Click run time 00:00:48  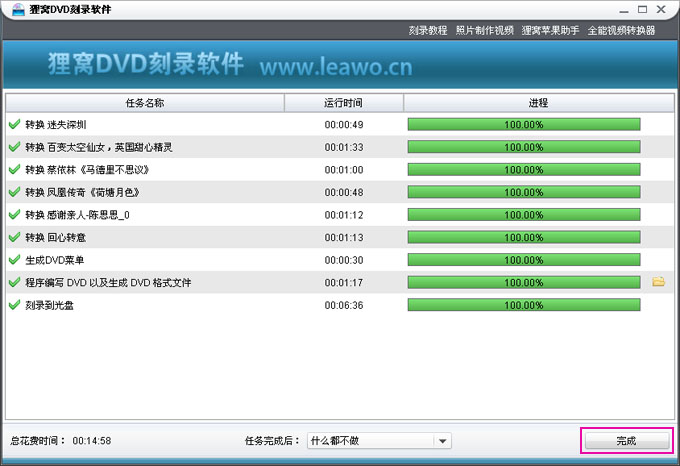(344, 192)
